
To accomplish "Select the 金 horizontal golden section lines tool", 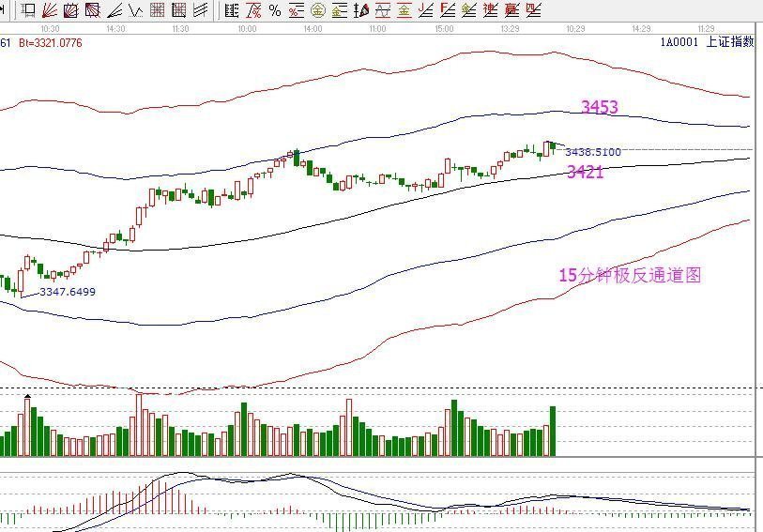I will [339, 9].
